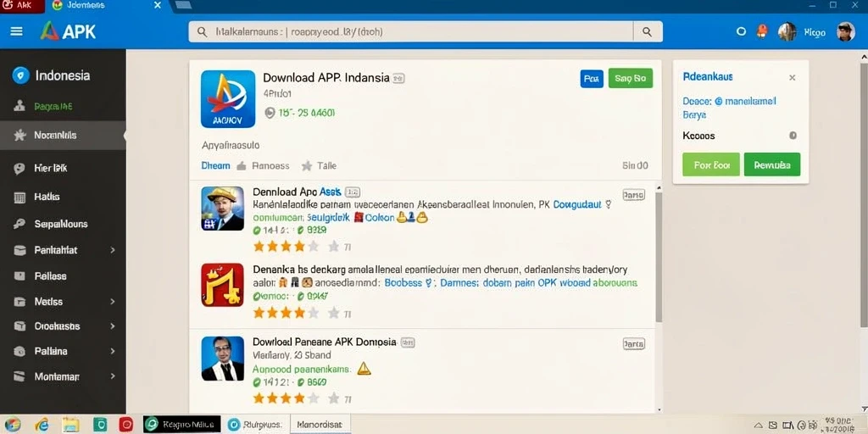Open the Dennload Apo Asas listing title
Viewport: 868px width, 434px height.
(x=298, y=192)
